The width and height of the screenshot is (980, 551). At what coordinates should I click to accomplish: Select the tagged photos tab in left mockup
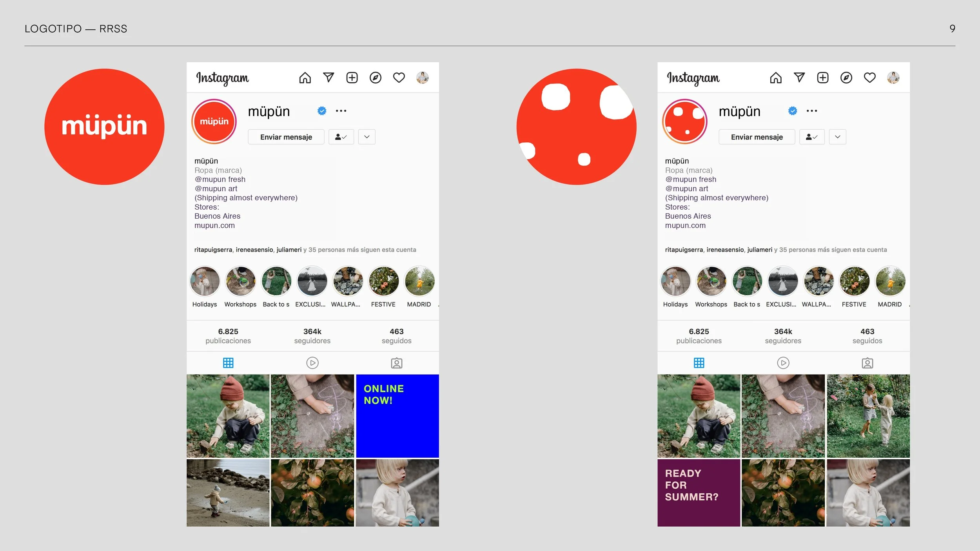coord(397,363)
